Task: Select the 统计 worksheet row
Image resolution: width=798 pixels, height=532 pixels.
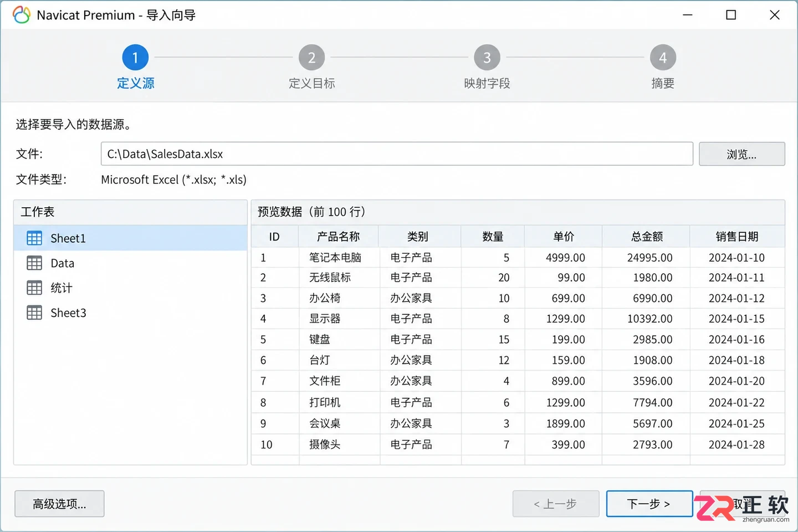Action: [x=131, y=288]
